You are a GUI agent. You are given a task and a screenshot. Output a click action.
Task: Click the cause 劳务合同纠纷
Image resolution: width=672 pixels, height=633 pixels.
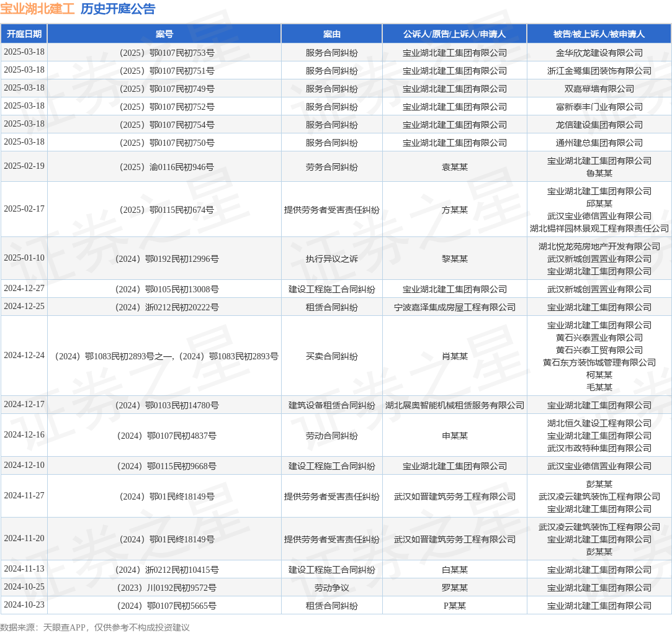tap(332, 167)
